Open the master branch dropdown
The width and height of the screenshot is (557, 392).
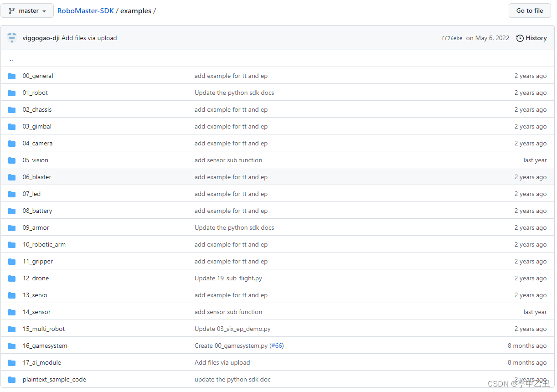pos(27,10)
